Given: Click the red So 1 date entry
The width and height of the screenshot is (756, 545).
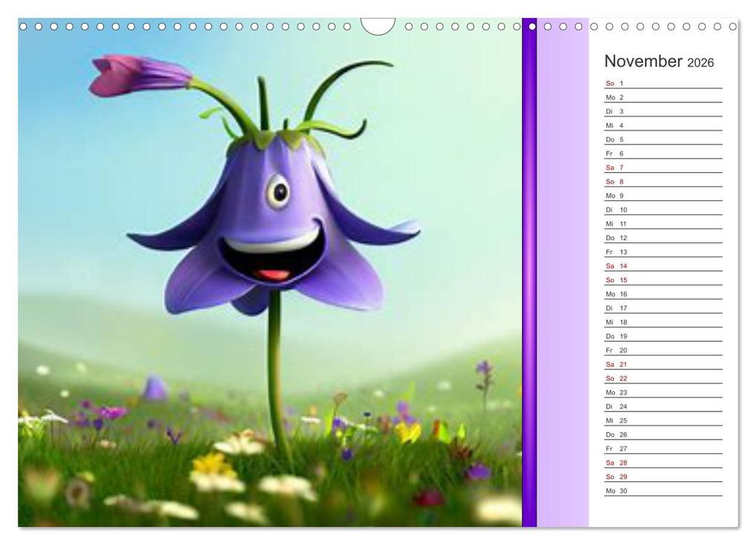Looking at the screenshot, I should [x=612, y=83].
